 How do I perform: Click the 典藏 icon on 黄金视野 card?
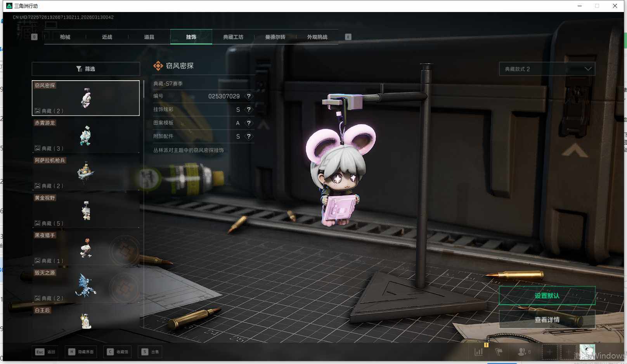pyautogui.click(x=37, y=223)
